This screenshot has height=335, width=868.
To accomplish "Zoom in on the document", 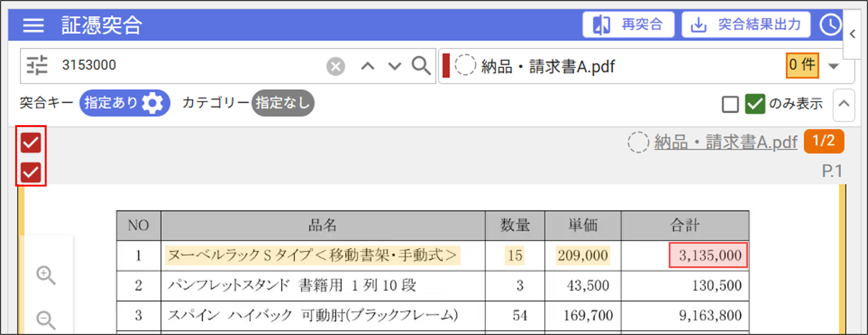I will pyautogui.click(x=46, y=275).
